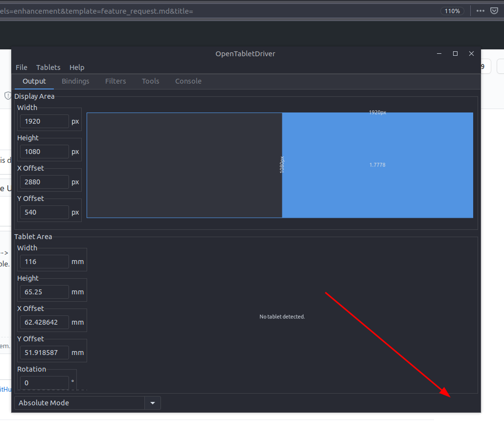
Task: Edit the Tablet Rotation field
Action: click(44, 382)
